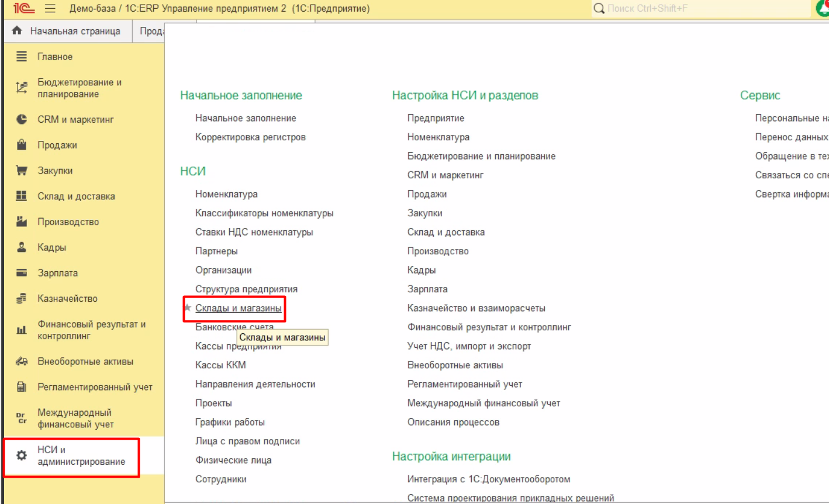Click the Закупки shopping cart icon
The image size is (829, 504).
click(x=22, y=171)
